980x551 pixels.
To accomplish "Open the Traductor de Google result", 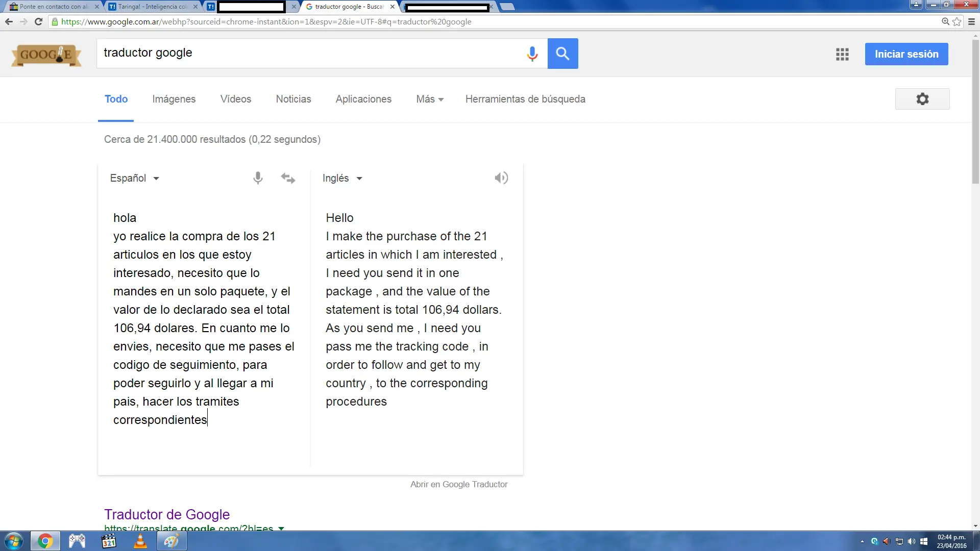I will tap(167, 514).
